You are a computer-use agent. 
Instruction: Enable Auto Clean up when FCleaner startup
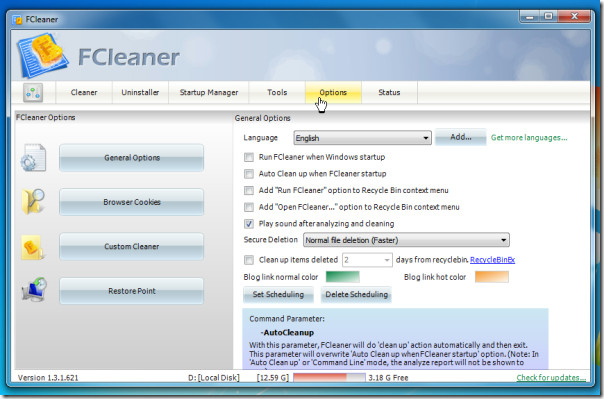click(x=249, y=174)
